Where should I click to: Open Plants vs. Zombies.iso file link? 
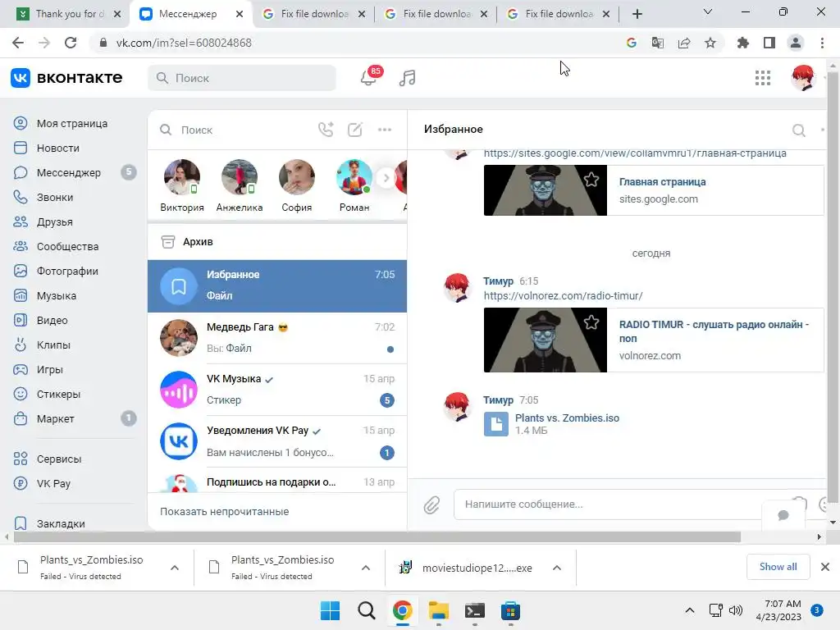click(567, 418)
